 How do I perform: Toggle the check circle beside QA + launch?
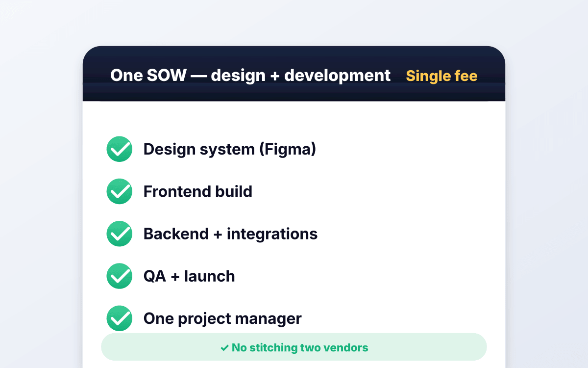click(119, 276)
